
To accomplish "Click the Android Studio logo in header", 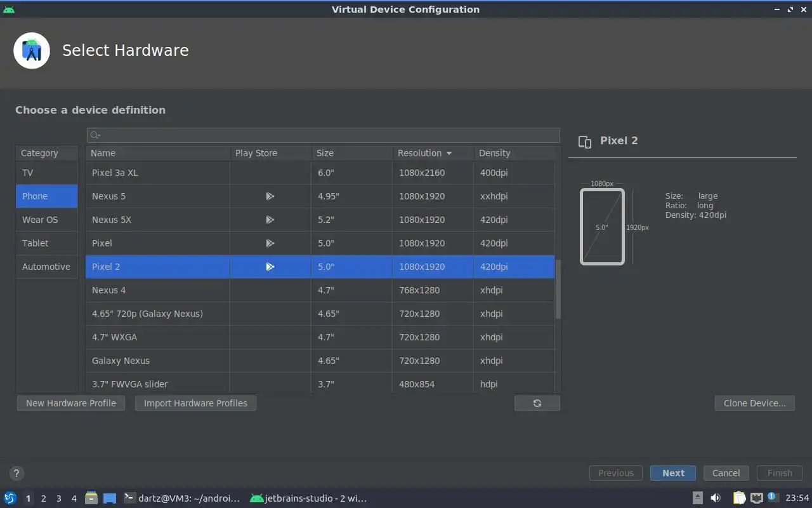I will (32, 51).
